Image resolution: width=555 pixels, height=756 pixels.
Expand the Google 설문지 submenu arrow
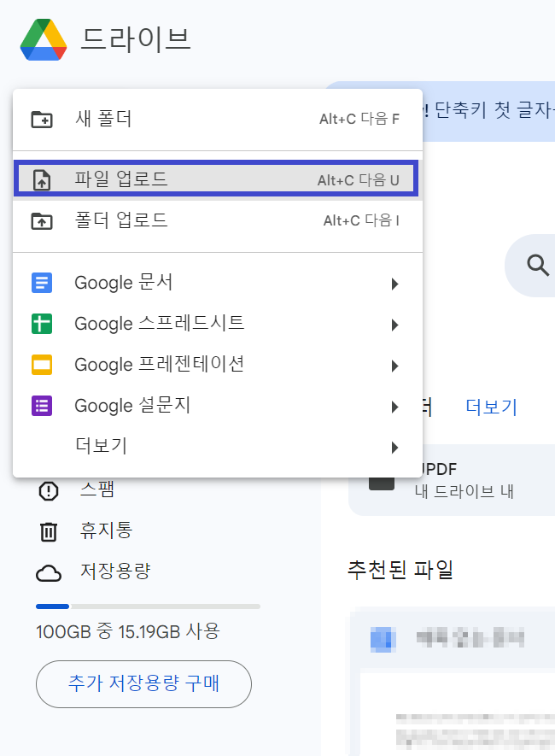point(394,406)
